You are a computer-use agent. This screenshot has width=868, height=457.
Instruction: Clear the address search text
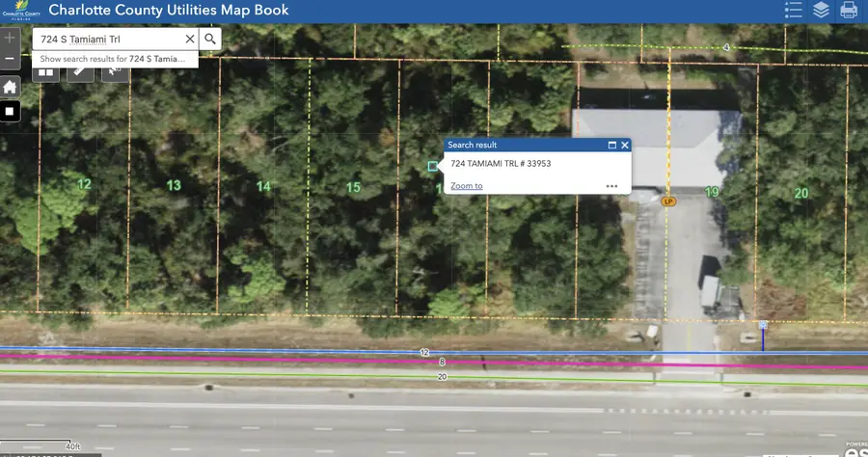190,39
